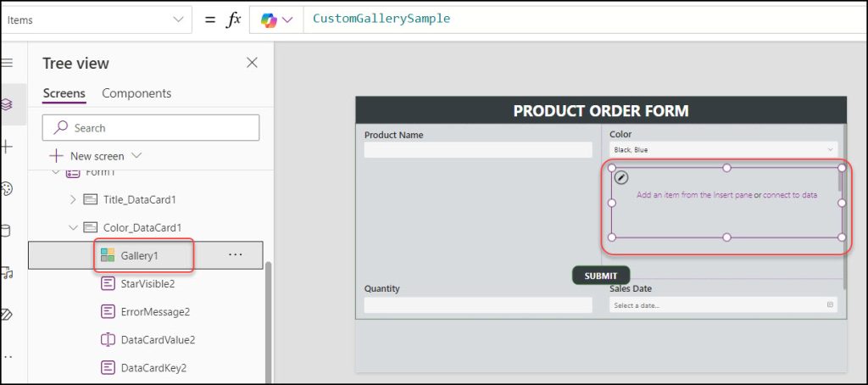
Task: Click the DataCardKey2 label icon
Action: coord(108,368)
